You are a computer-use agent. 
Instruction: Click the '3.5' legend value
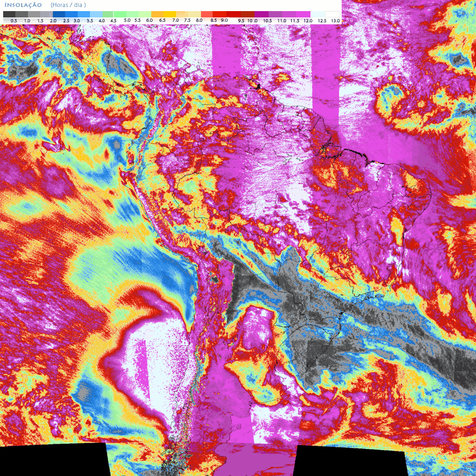click(90, 21)
